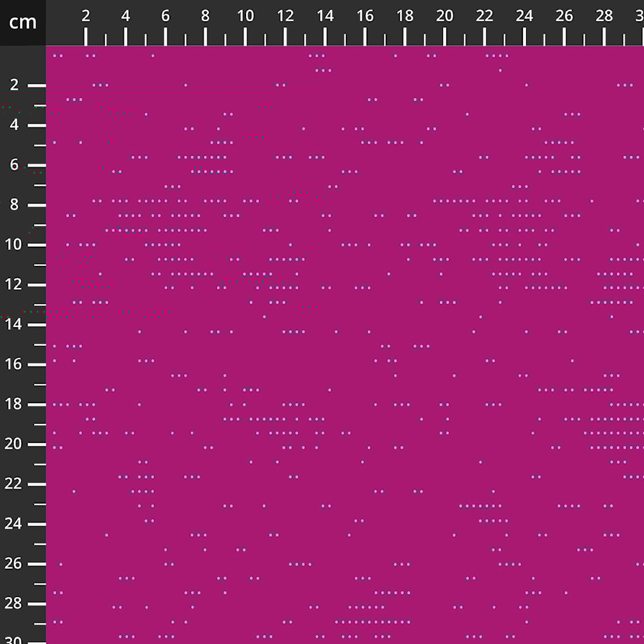Click the cm unit label
The width and height of the screenshot is (644, 644).
(23, 23)
